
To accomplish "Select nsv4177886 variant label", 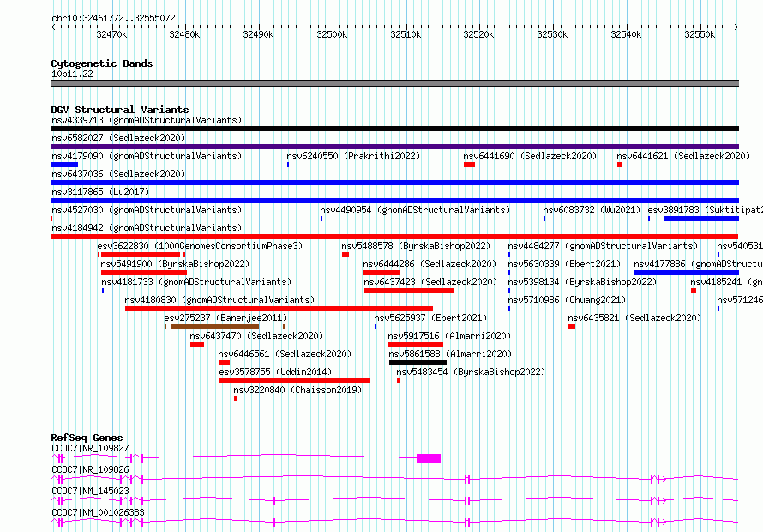I will [698, 264].
